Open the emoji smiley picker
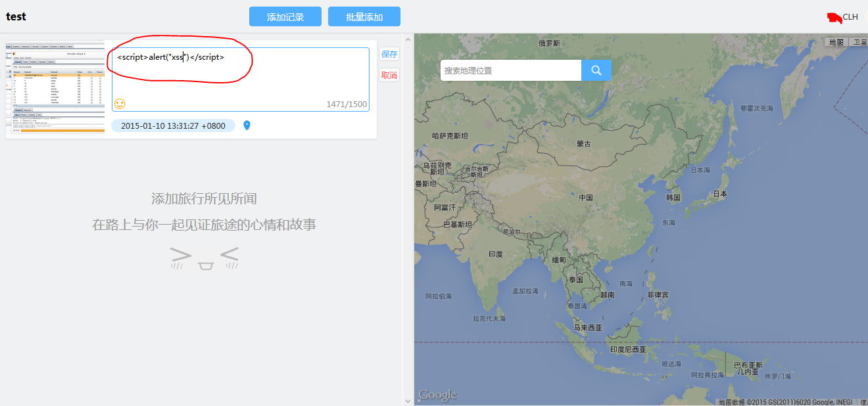This screenshot has height=406, width=868. pyautogui.click(x=120, y=104)
